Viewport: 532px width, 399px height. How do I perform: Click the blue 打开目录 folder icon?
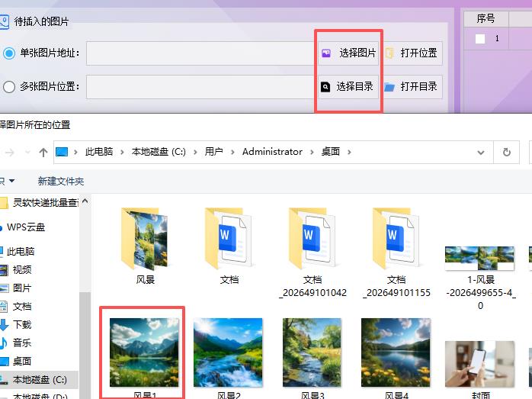[x=389, y=87]
